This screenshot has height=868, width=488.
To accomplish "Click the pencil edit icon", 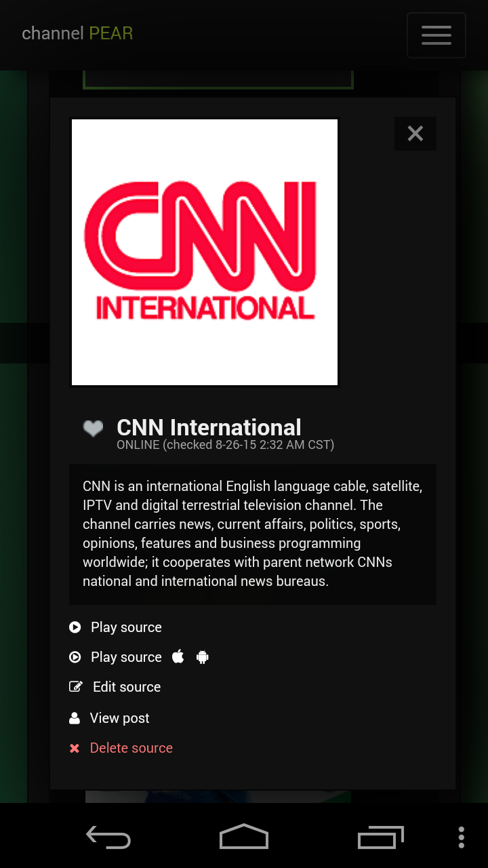I will (76, 687).
